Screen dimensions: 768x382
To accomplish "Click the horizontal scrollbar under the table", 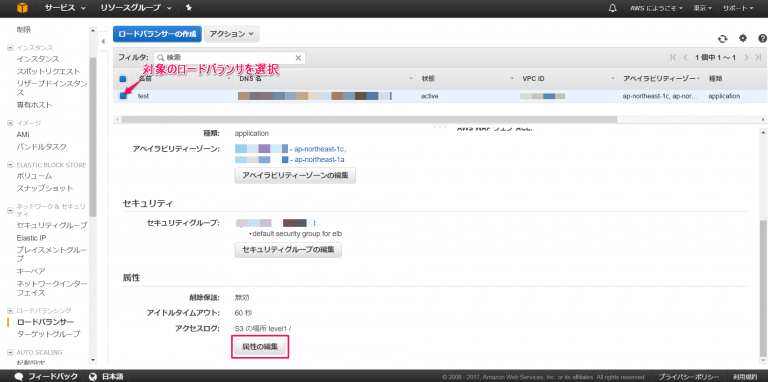I will 369,119.
